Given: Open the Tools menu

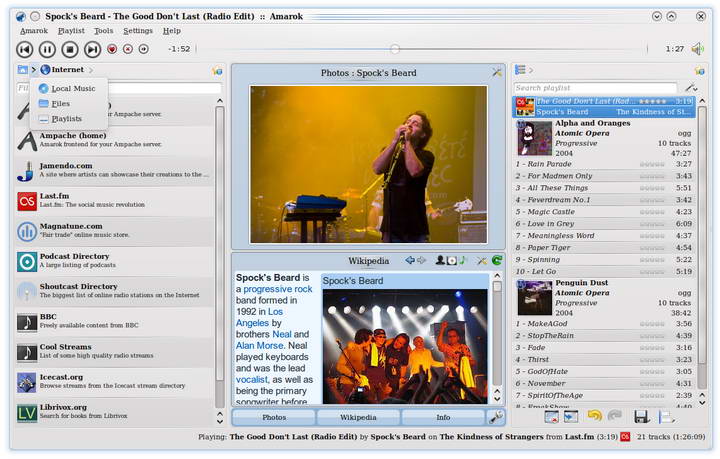Looking at the screenshot, I should pos(103,31).
